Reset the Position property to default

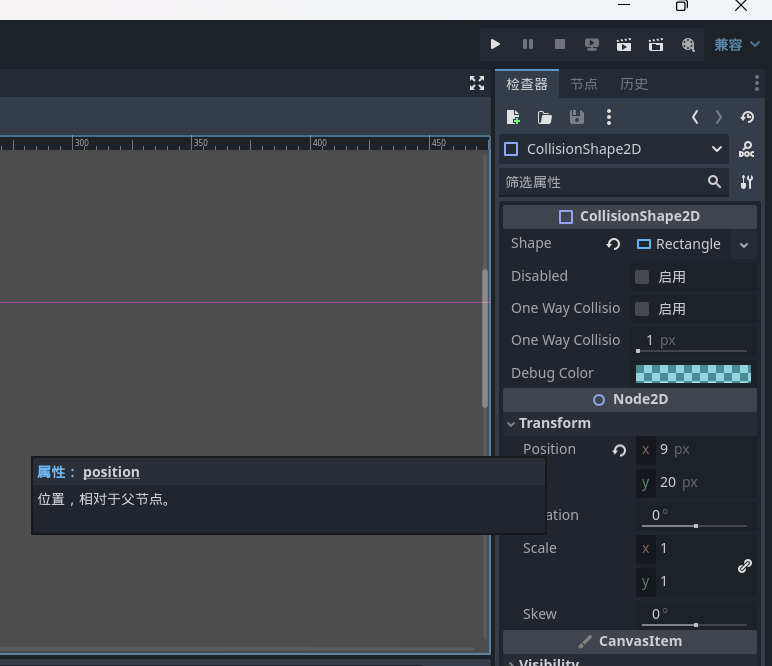pos(619,450)
